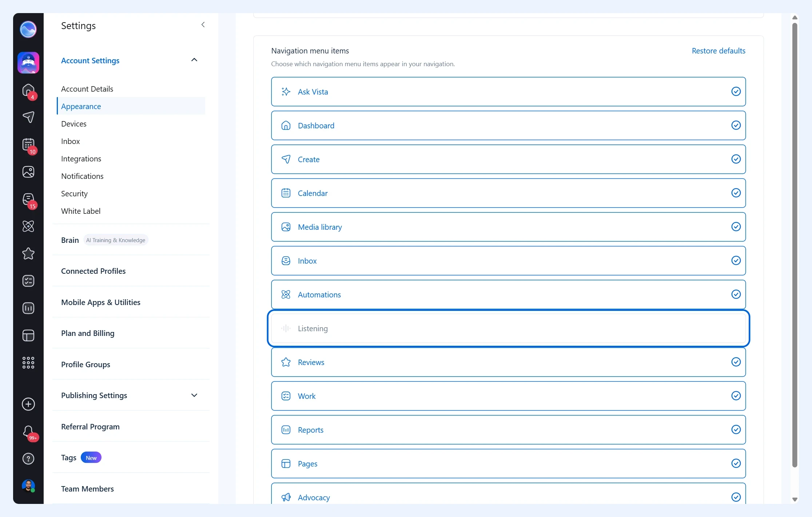Screen dimensions: 812x517
Task: Open the Automations atom icon in sidebar
Action: (28, 226)
